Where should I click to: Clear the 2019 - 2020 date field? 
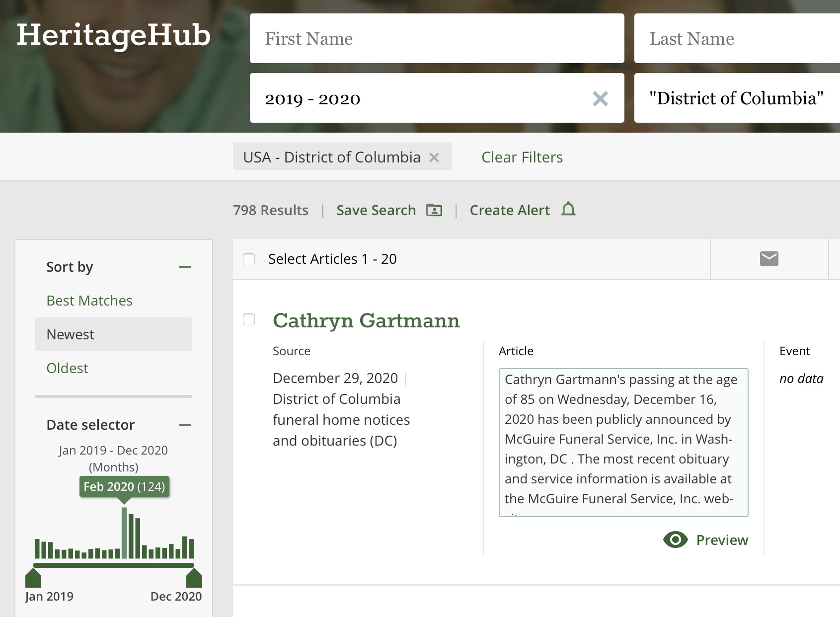coord(600,98)
